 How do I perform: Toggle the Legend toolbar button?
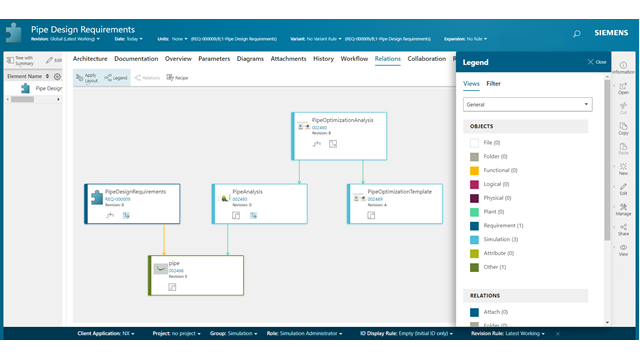(x=116, y=78)
